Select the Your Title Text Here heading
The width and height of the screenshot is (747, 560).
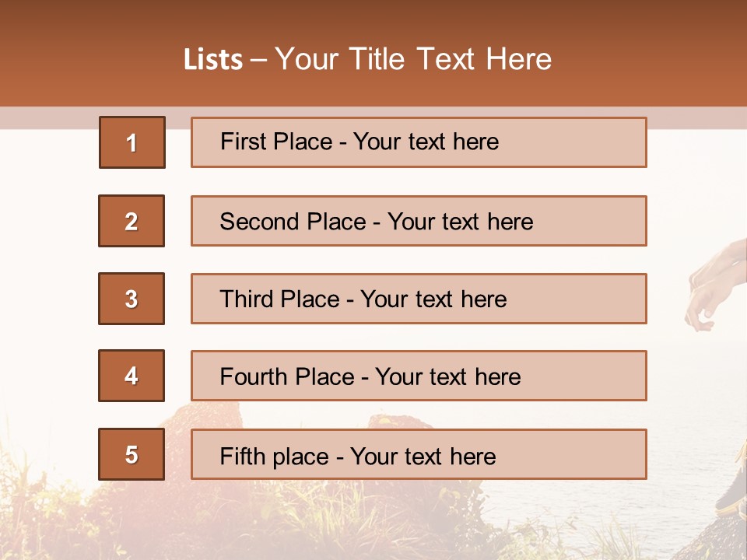pos(413,59)
